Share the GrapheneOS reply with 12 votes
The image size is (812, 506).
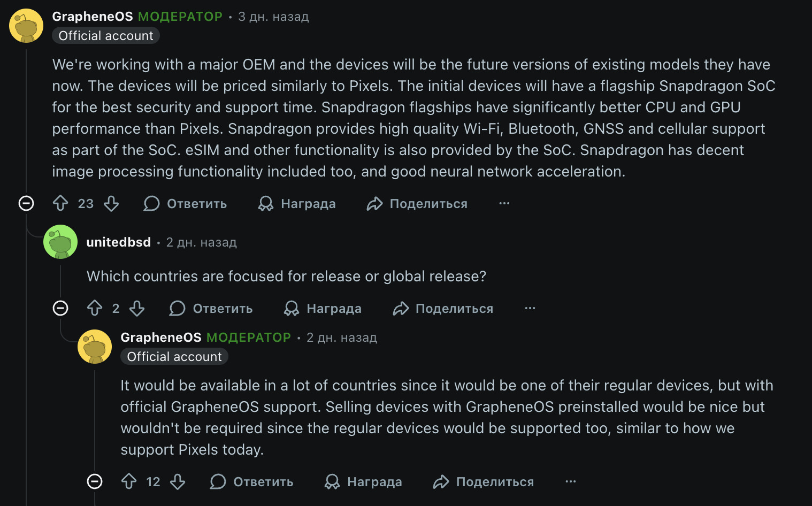[483, 481]
